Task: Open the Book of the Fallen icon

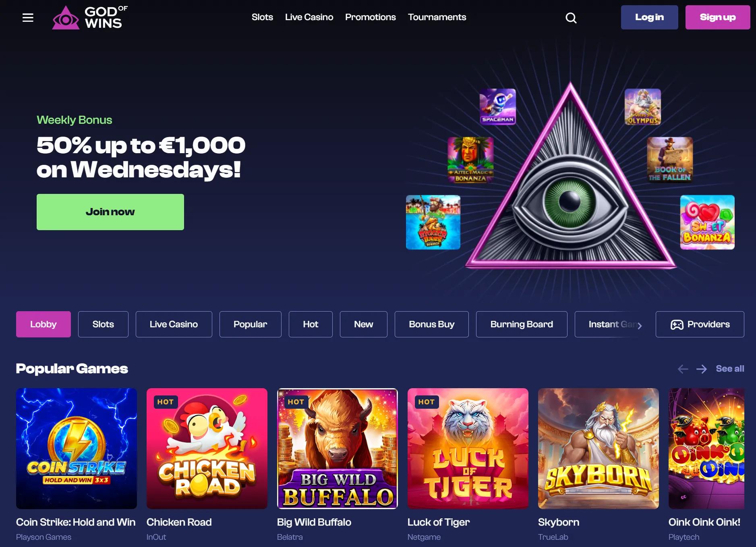Action: coord(670,160)
